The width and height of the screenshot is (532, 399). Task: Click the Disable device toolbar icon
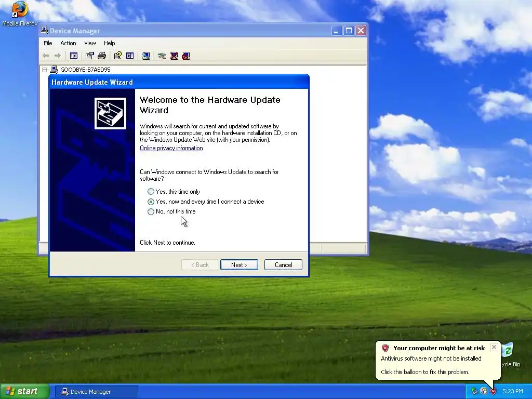click(x=186, y=56)
